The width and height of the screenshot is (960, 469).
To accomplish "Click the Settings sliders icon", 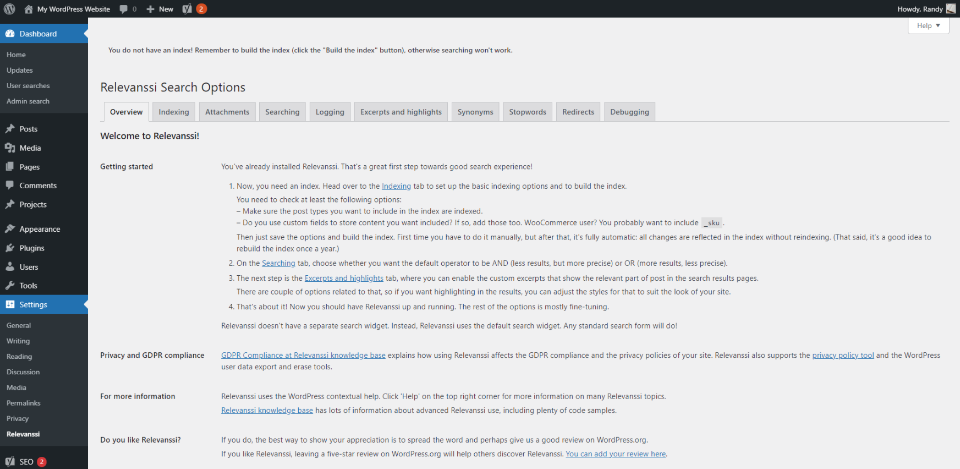I will tap(10, 304).
